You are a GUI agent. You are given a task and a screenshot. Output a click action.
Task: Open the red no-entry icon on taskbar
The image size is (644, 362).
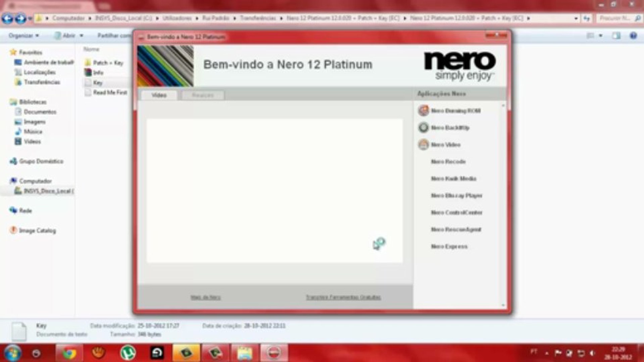[x=274, y=353]
